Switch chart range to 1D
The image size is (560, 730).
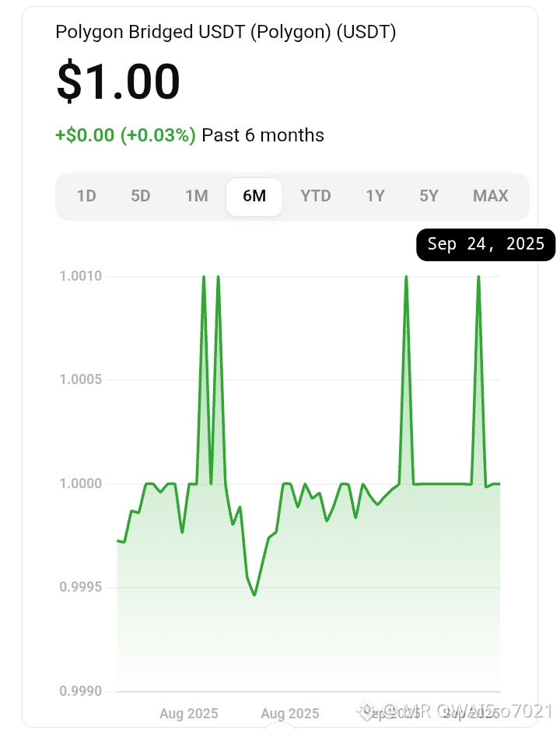pyautogui.click(x=86, y=196)
